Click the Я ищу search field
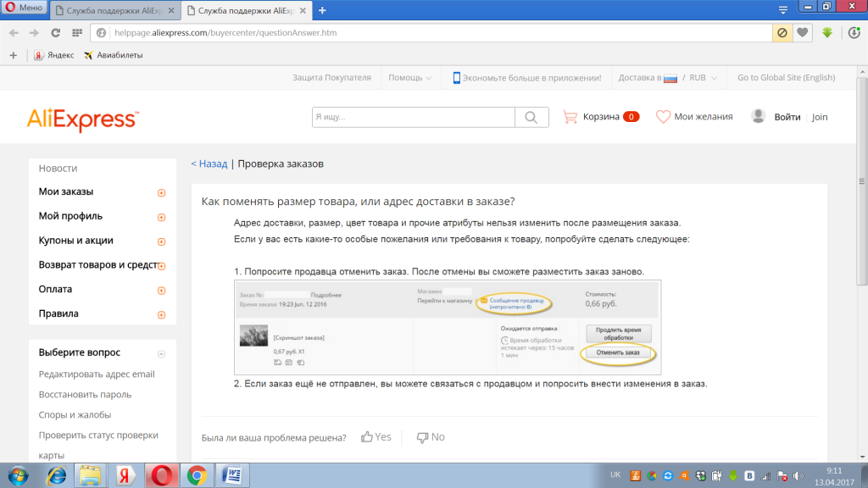868x488 pixels. [x=413, y=117]
